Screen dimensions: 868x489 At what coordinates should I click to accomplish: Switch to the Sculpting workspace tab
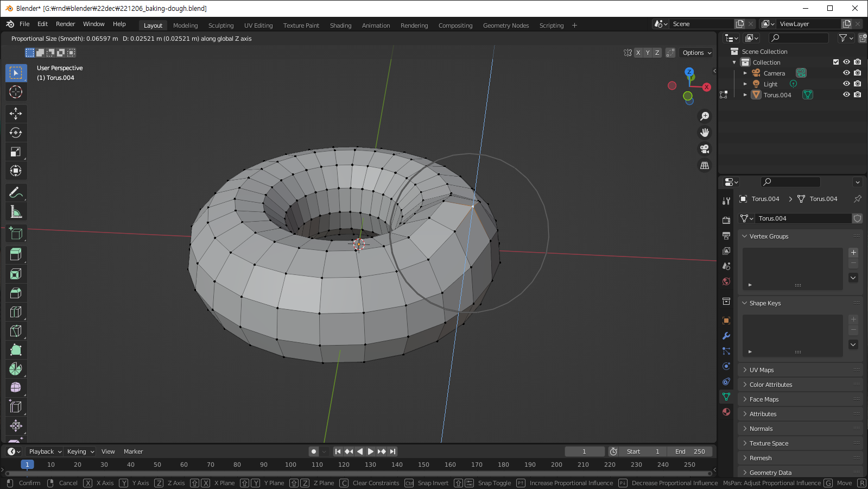click(x=221, y=26)
